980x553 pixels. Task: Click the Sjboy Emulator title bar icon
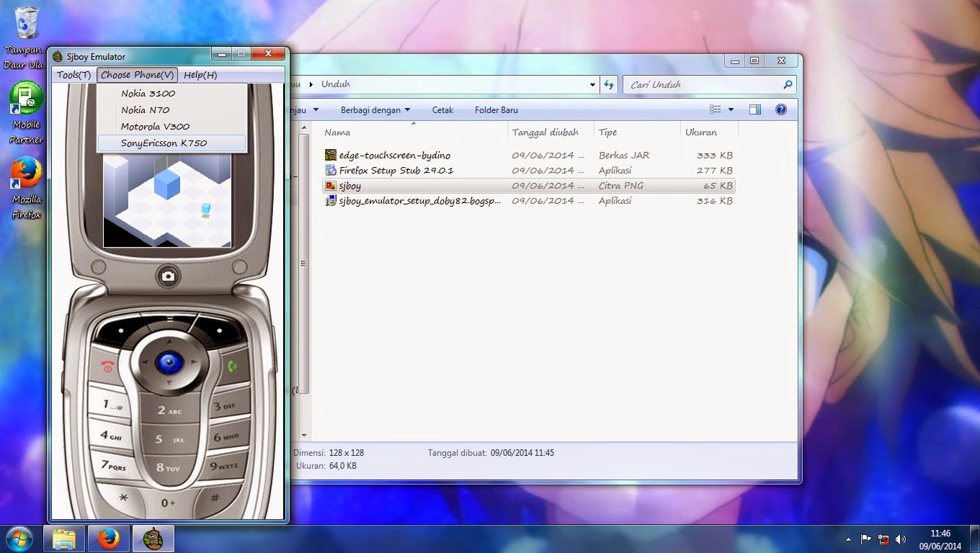coord(58,56)
